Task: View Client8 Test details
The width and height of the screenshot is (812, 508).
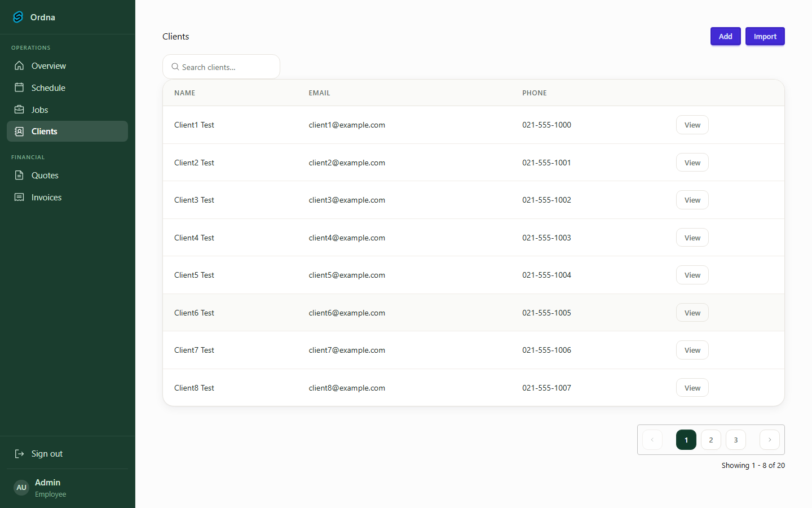Action: [692, 388]
